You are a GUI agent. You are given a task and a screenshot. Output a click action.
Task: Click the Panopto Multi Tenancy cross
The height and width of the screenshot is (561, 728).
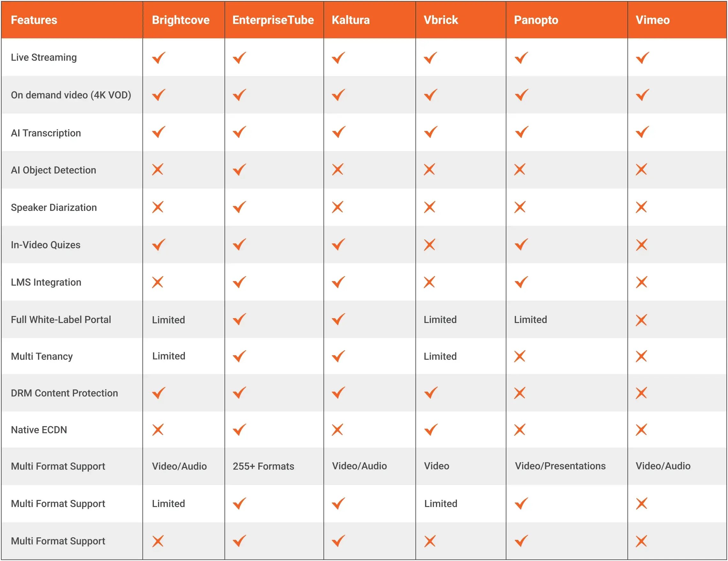point(520,356)
